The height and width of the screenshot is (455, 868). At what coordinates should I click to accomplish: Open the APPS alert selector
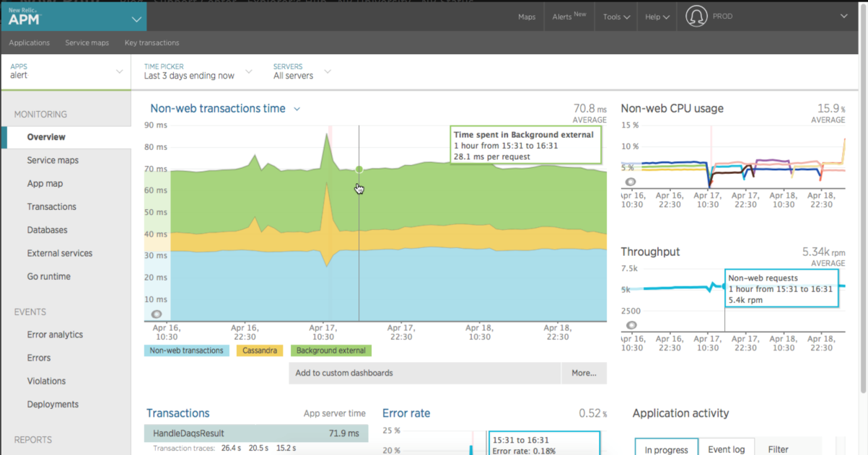pyautogui.click(x=66, y=71)
